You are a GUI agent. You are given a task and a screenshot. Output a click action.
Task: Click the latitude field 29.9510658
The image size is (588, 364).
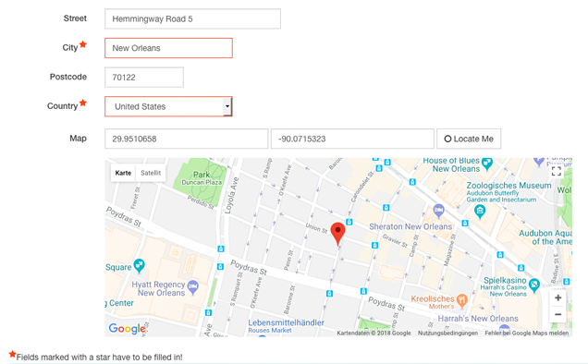click(186, 139)
